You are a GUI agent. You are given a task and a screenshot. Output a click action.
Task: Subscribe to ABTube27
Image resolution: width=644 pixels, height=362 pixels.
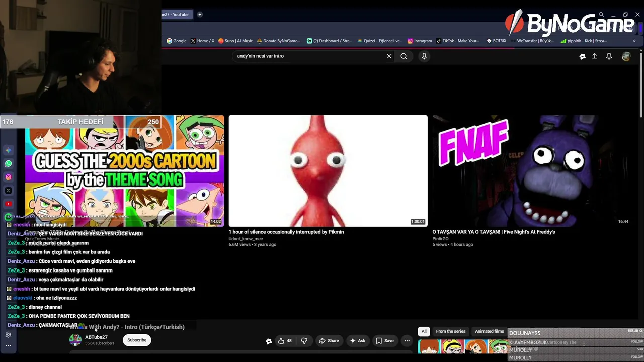137,340
